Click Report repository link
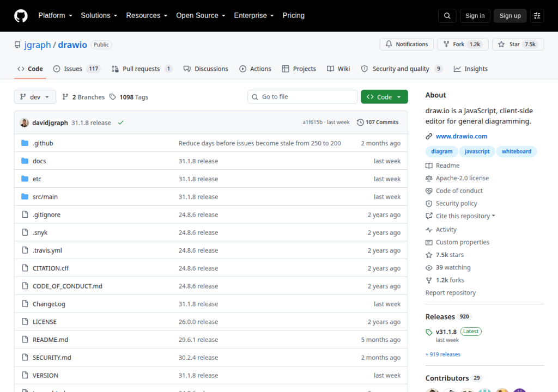558x392 pixels. click(x=451, y=293)
